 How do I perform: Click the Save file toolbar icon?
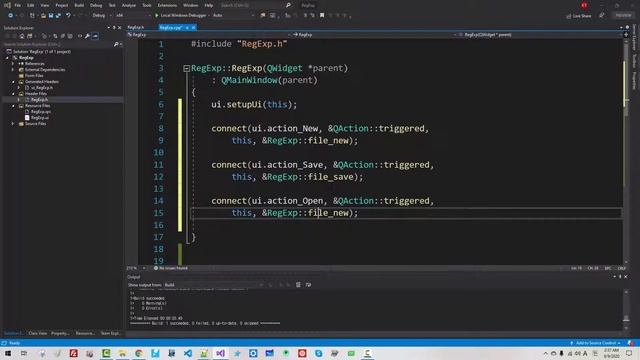(x=51, y=16)
